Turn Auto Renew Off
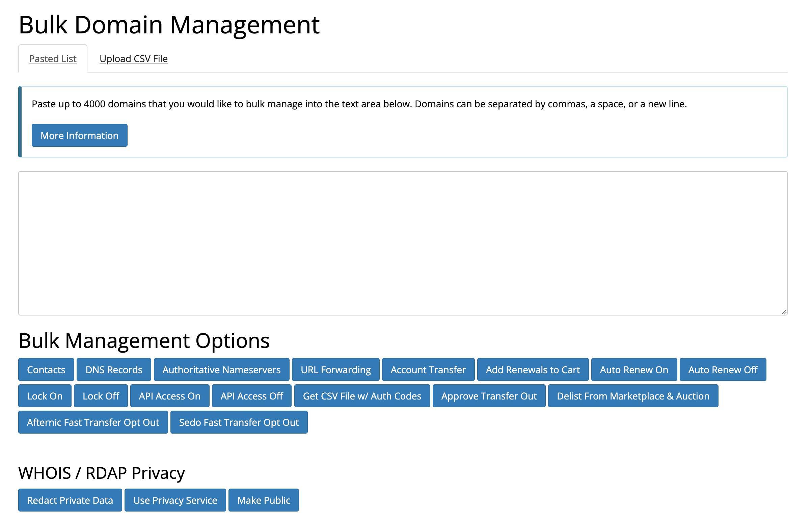 (723, 369)
